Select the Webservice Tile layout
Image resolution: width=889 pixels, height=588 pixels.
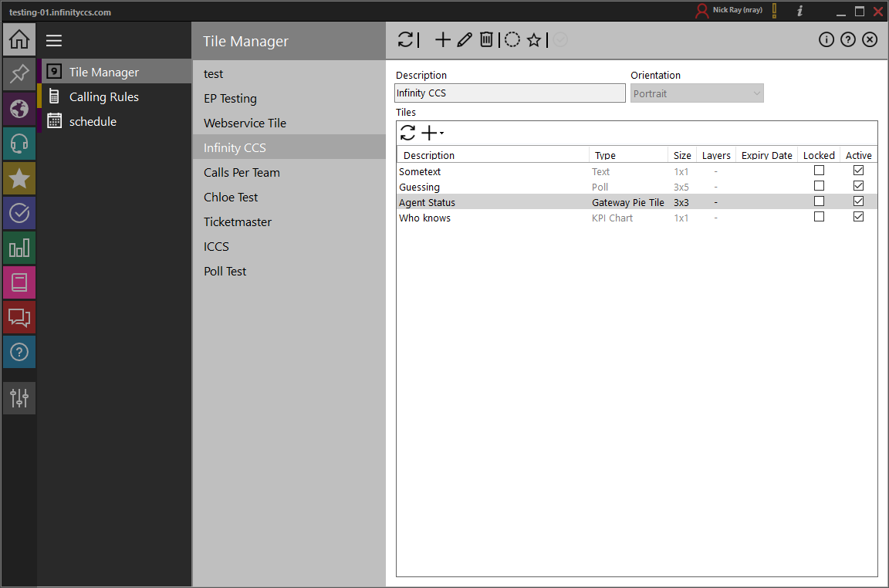[289, 123]
